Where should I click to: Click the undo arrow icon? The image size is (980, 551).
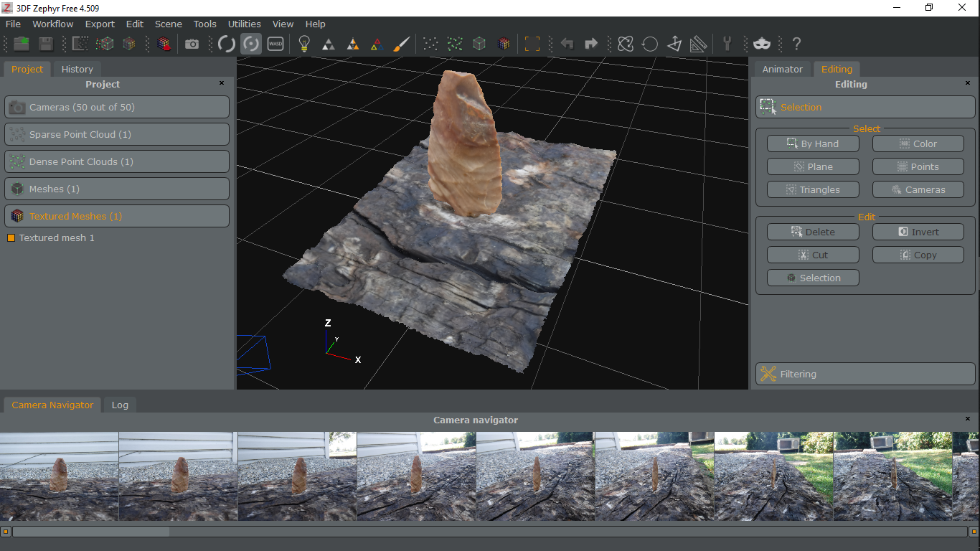(567, 43)
